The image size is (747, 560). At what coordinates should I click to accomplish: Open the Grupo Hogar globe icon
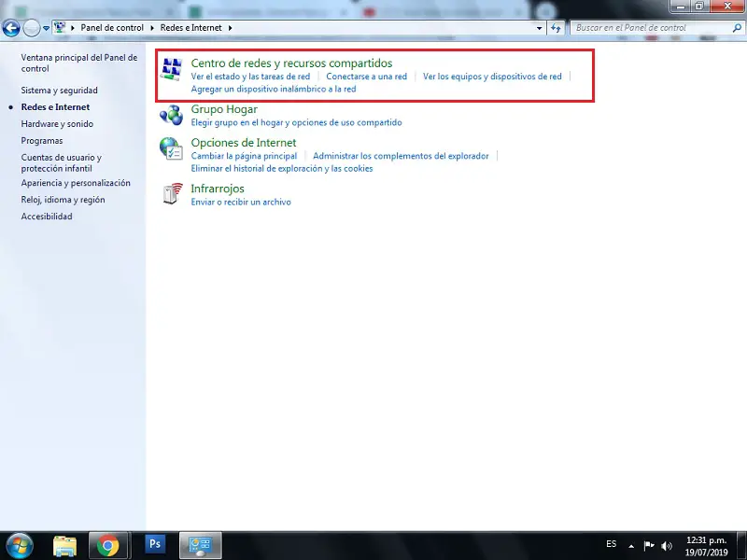pos(171,115)
